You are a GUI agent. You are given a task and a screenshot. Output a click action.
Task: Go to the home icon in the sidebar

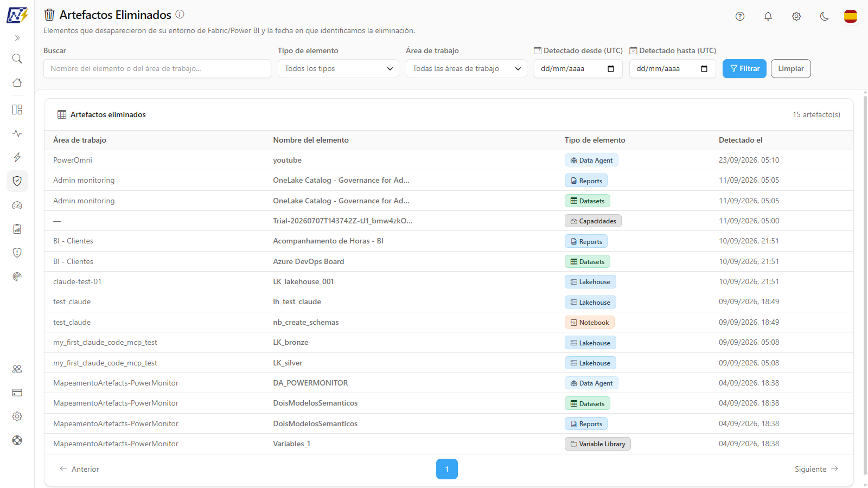pos(17,82)
